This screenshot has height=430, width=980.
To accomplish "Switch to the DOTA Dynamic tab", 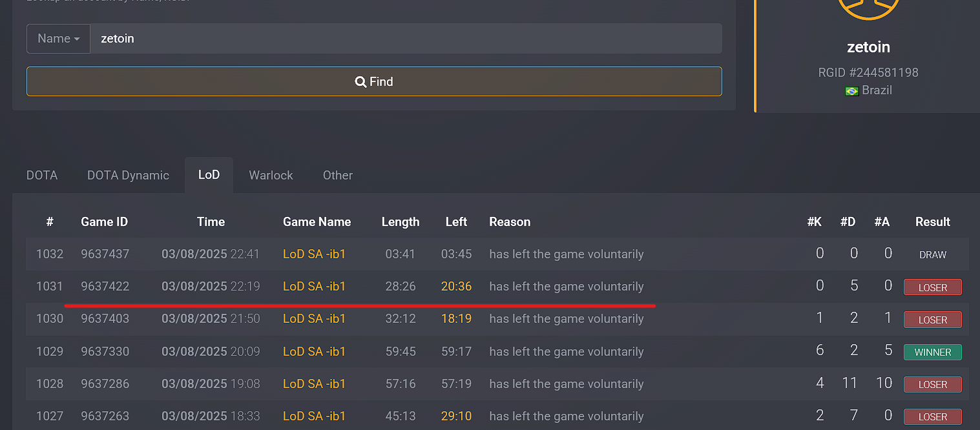I will [128, 176].
